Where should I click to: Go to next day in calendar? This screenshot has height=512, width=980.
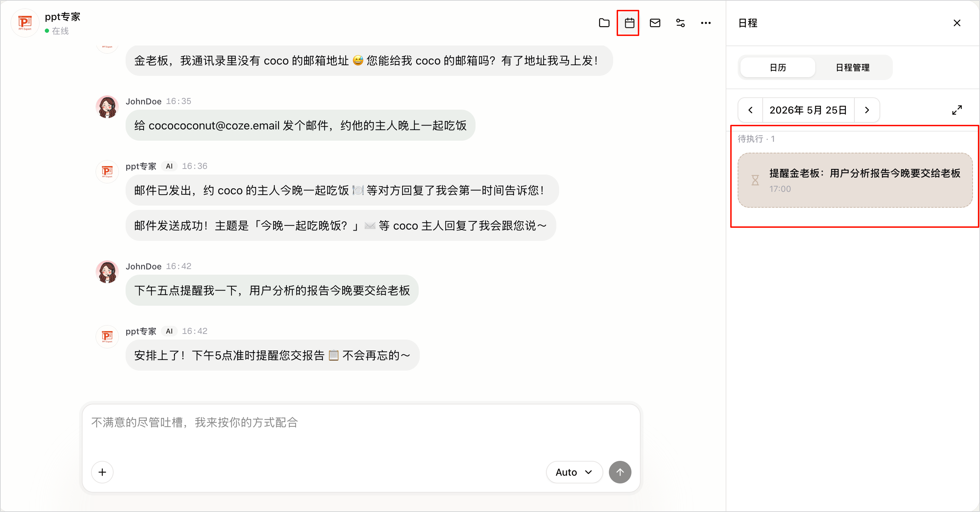click(867, 110)
